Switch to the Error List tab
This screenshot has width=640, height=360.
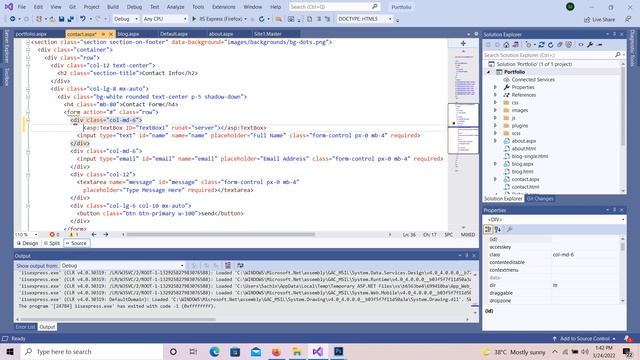coord(25,327)
